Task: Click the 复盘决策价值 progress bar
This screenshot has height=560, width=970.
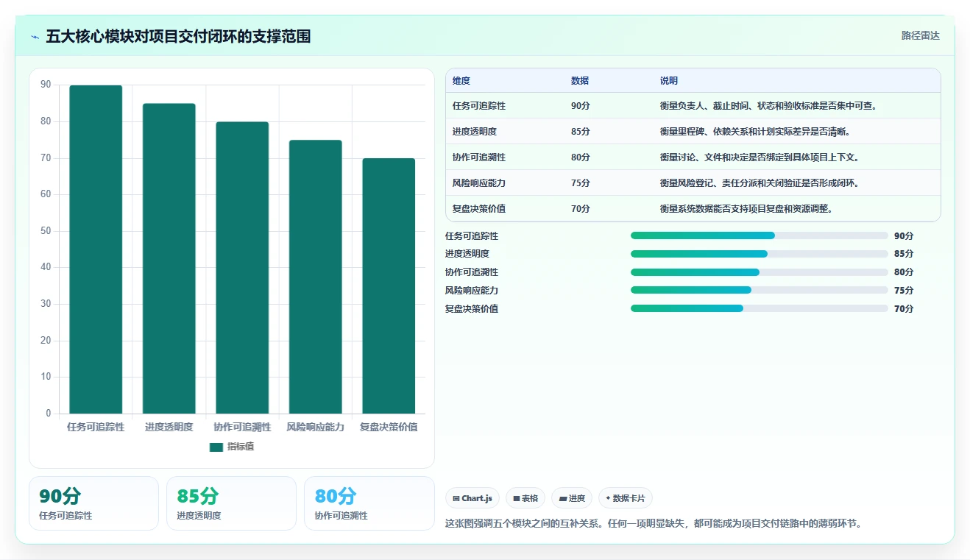Action: point(759,308)
